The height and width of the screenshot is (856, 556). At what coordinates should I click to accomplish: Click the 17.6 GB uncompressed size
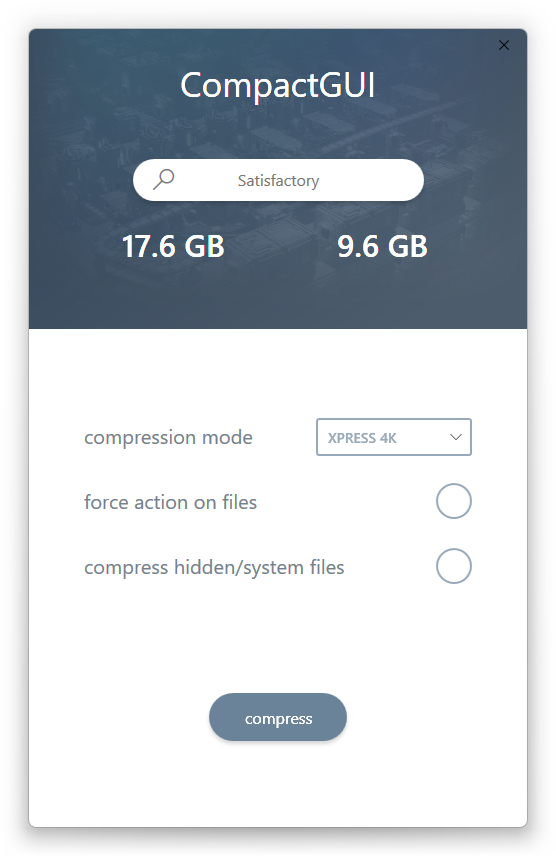click(173, 246)
